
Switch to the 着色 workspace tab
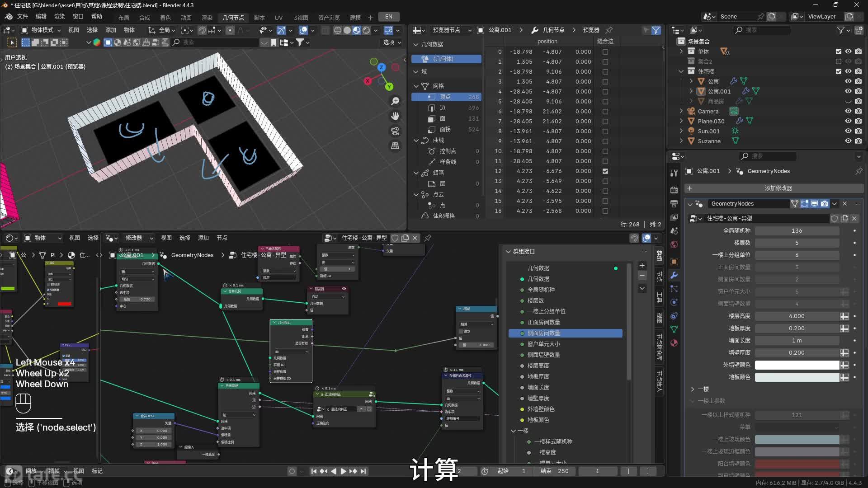pos(165,18)
